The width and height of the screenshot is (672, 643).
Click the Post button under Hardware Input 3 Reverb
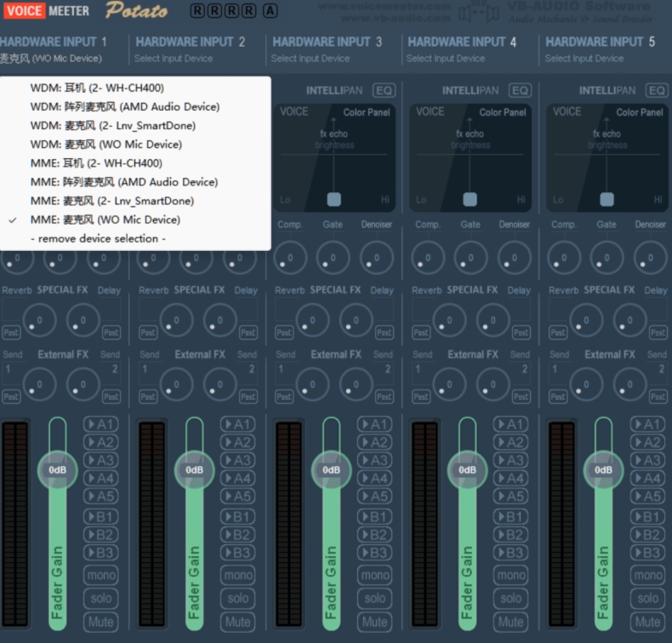[284, 333]
